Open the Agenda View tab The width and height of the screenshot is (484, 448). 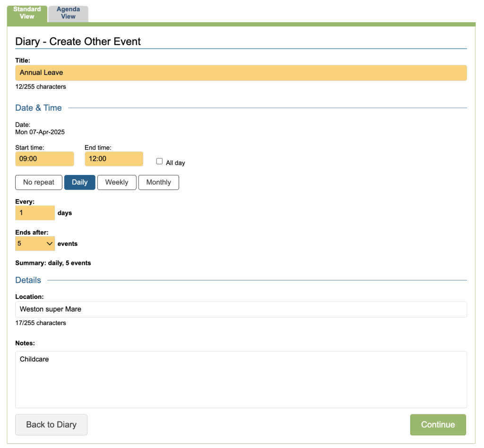68,13
